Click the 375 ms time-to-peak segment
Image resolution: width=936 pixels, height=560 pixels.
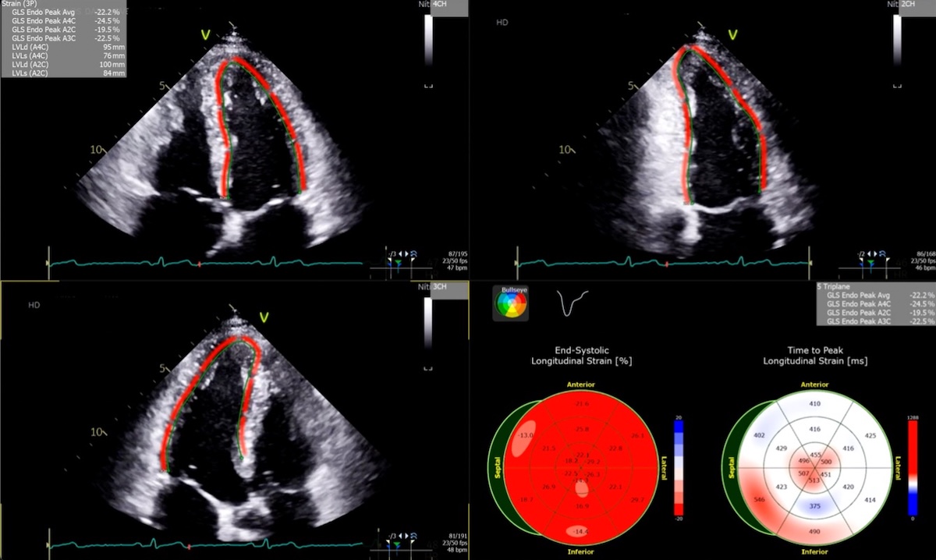tap(814, 506)
